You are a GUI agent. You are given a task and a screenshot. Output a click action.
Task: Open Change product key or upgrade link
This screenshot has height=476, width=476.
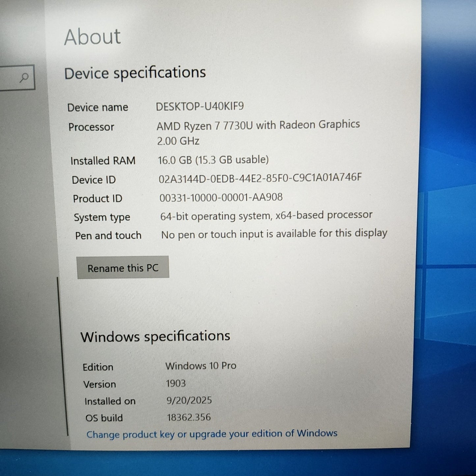pyautogui.click(x=212, y=434)
